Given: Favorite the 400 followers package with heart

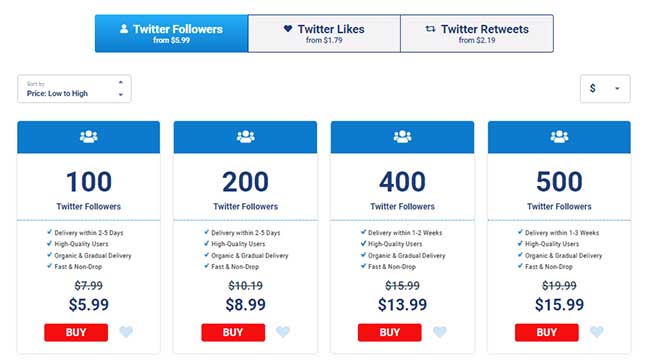Looking at the screenshot, I should (x=440, y=332).
